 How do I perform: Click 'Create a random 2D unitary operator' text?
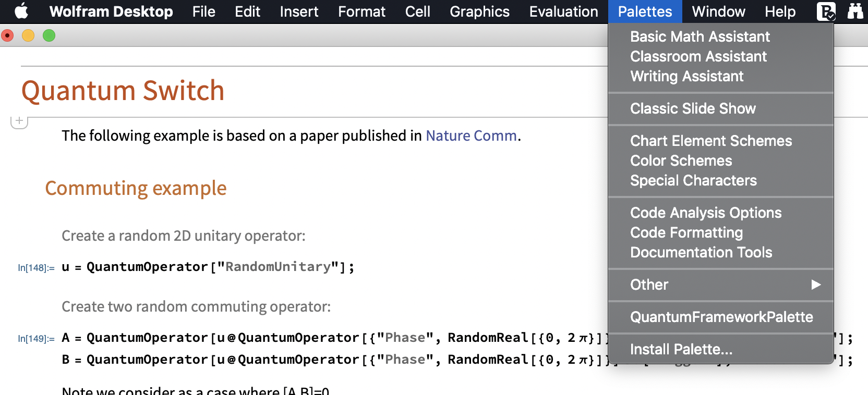pos(184,236)
